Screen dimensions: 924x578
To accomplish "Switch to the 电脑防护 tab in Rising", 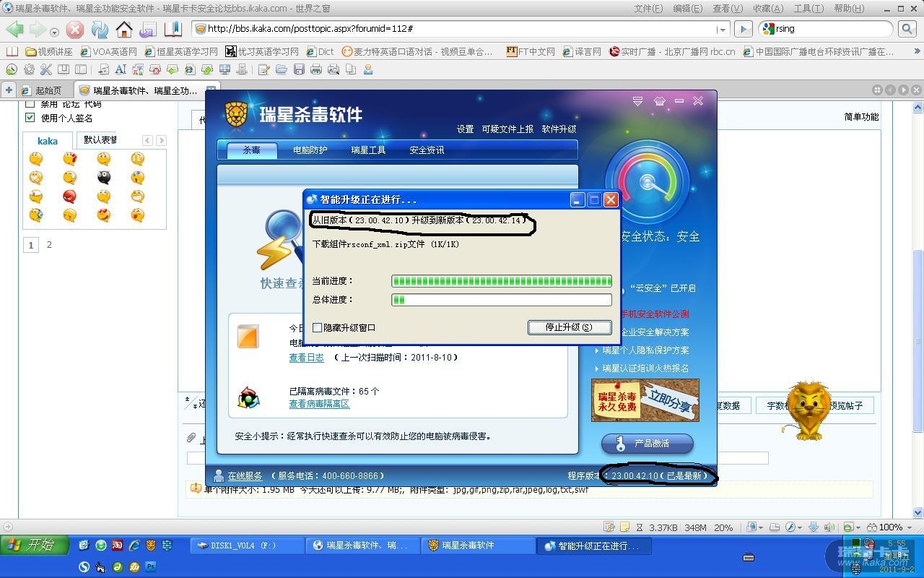I will [310, 150].
